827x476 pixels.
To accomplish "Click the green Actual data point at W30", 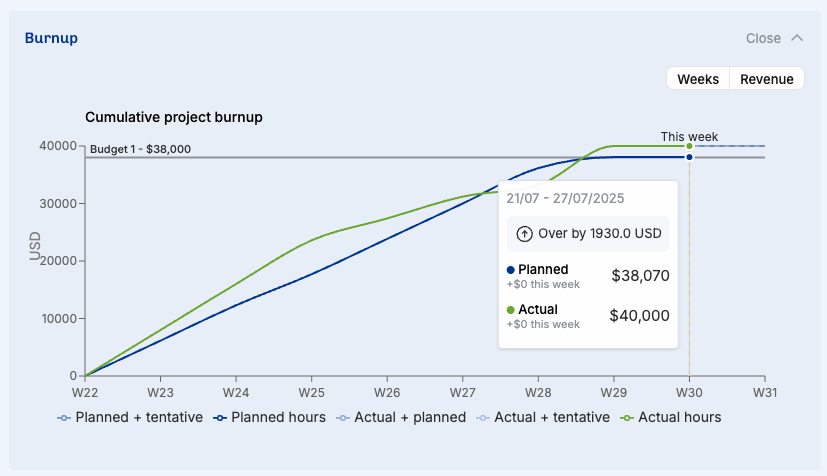I will coord(689,146).
